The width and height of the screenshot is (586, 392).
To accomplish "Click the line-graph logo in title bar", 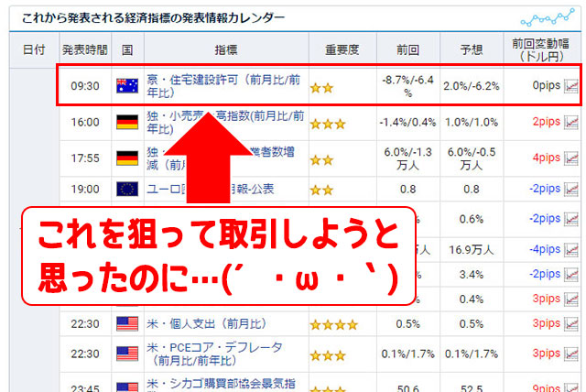I will point(548,17).
